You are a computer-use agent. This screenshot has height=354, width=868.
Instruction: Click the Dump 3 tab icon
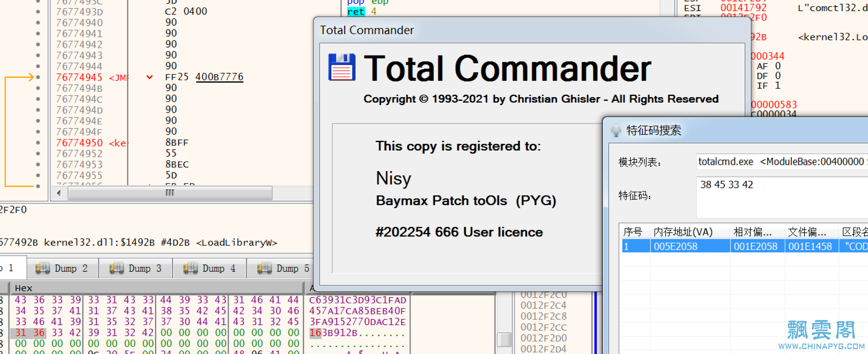[x=116, y=268]
